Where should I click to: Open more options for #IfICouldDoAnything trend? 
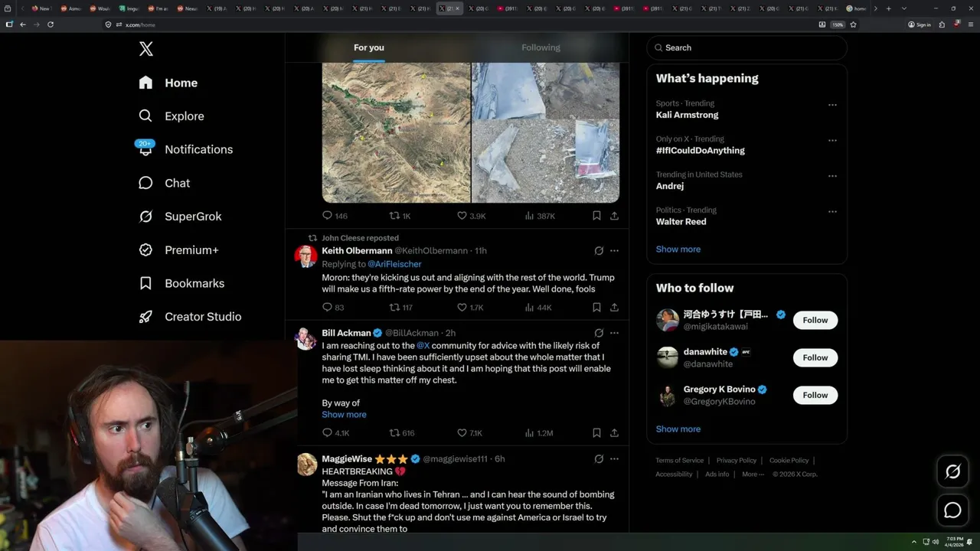pos(832,141)
